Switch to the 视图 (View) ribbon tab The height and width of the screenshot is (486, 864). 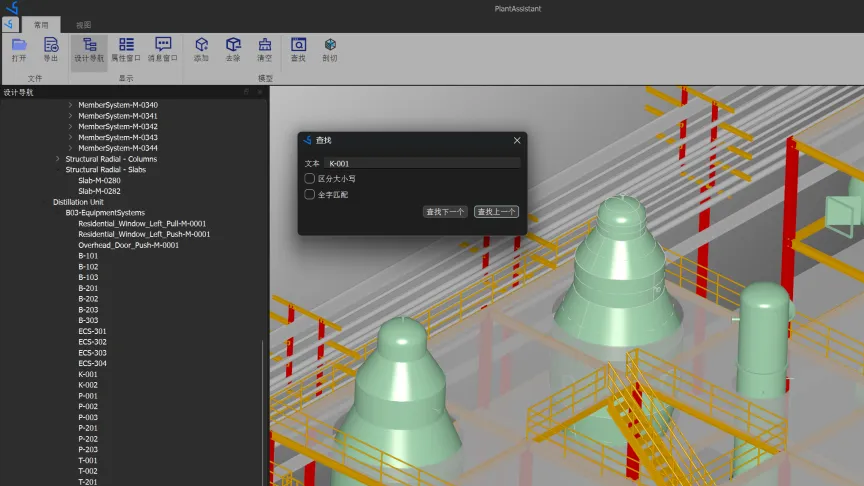(x=83, y=24)
